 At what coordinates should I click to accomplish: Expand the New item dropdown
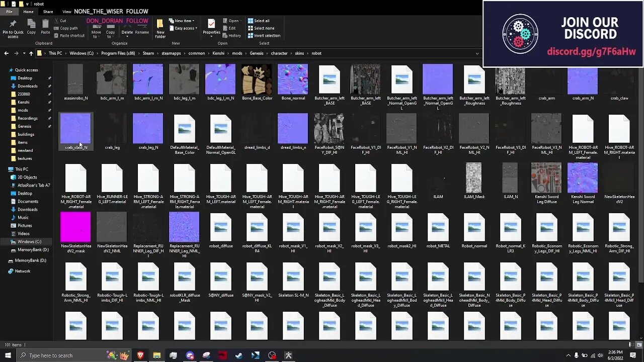click(x=181, y=21)
